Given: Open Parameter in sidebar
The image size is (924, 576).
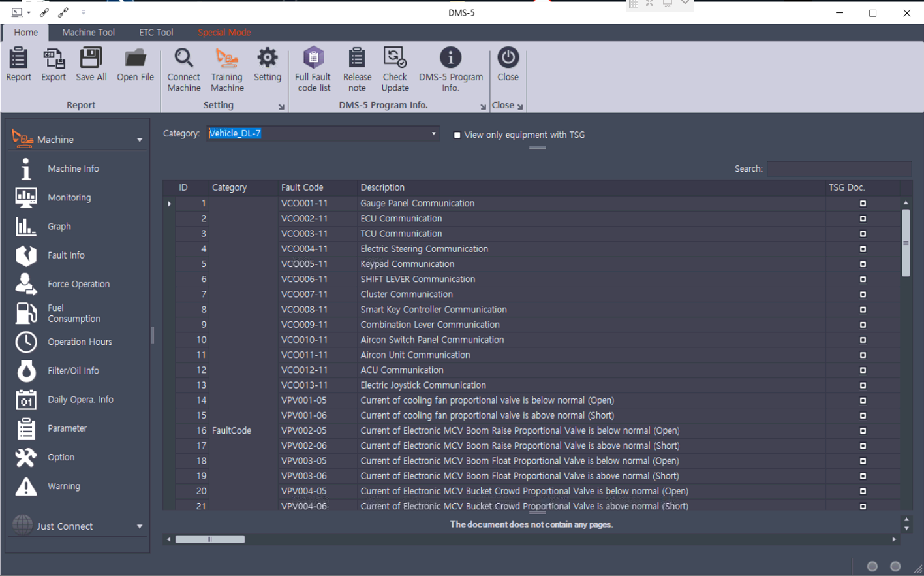Looking at the screenshot, I should (x=67, y=428).
